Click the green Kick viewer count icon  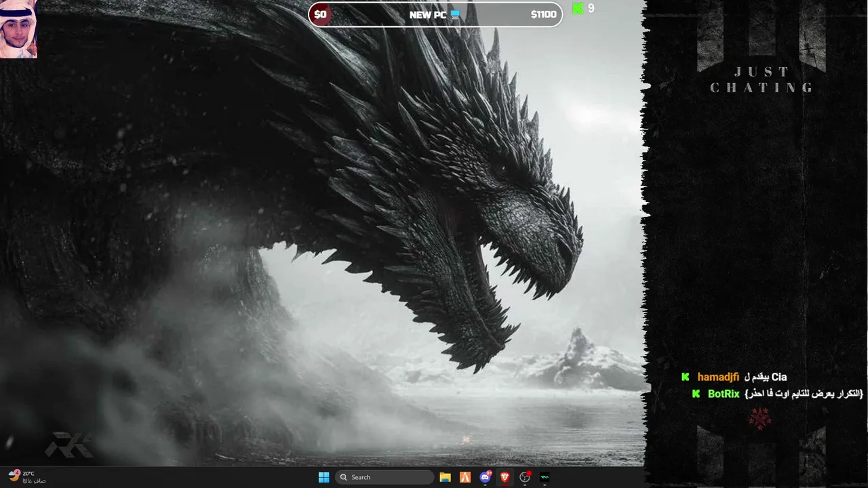tap(578, 9)
